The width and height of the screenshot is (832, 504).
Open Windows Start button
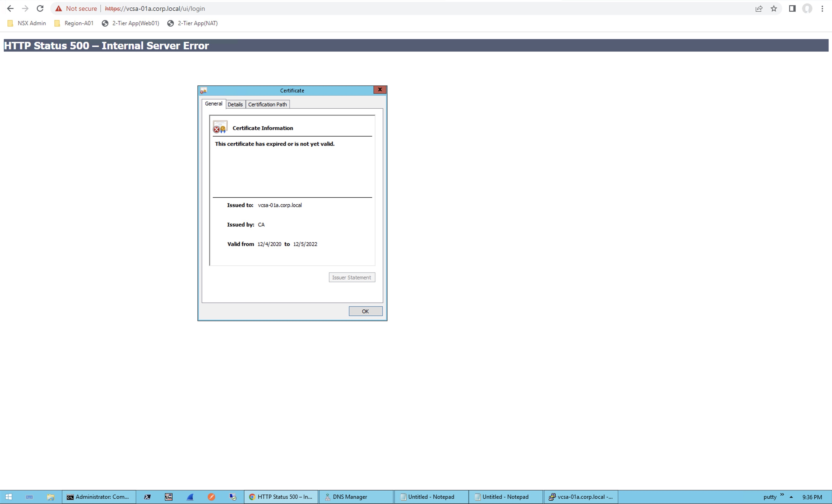coord(9,497)
